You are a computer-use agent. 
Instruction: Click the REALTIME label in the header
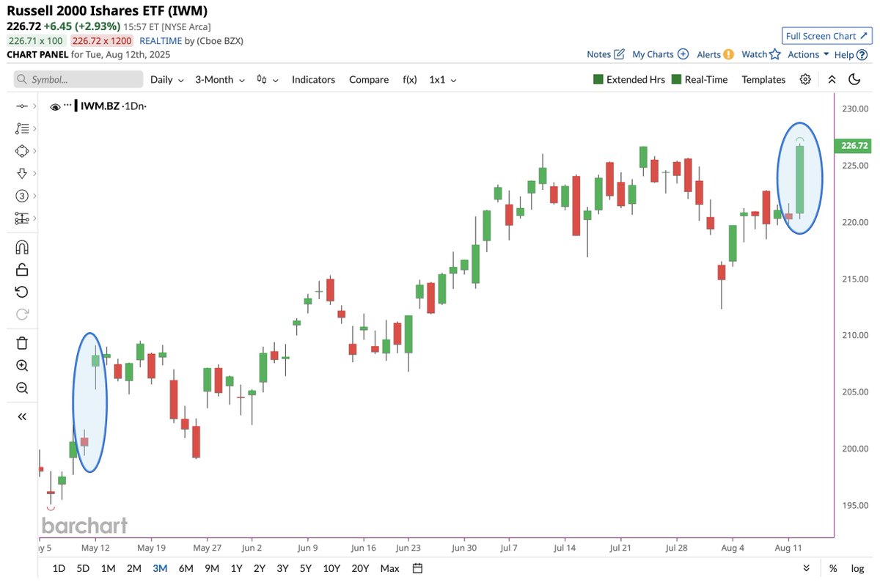coord(161,41)
